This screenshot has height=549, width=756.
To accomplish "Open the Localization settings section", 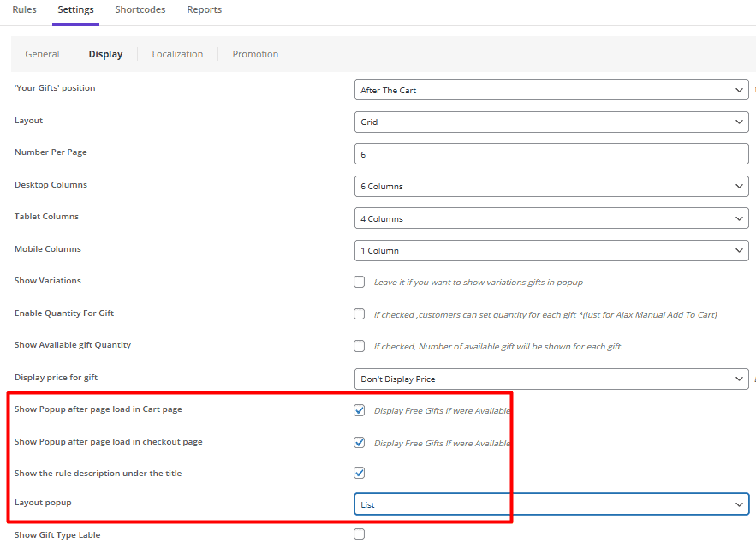I will point(177,53).
